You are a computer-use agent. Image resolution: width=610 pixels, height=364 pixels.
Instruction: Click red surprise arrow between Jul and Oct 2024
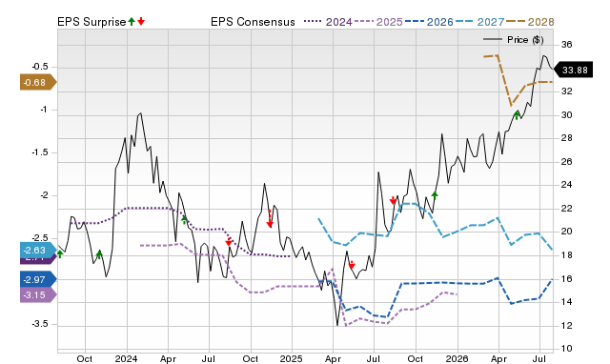tap(229, 242)
